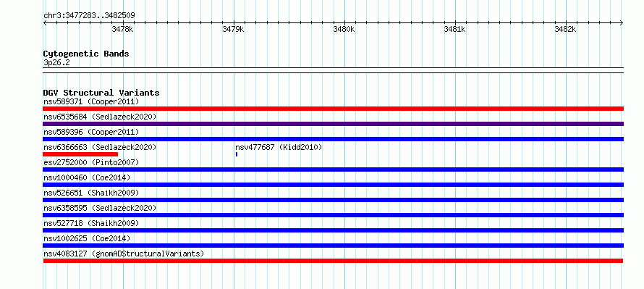Image resolution: width=644 pixels, height=289 pixels.
Task: Select the nsv4083127 gnomAD red variant bar
Action: click(333, 261)
